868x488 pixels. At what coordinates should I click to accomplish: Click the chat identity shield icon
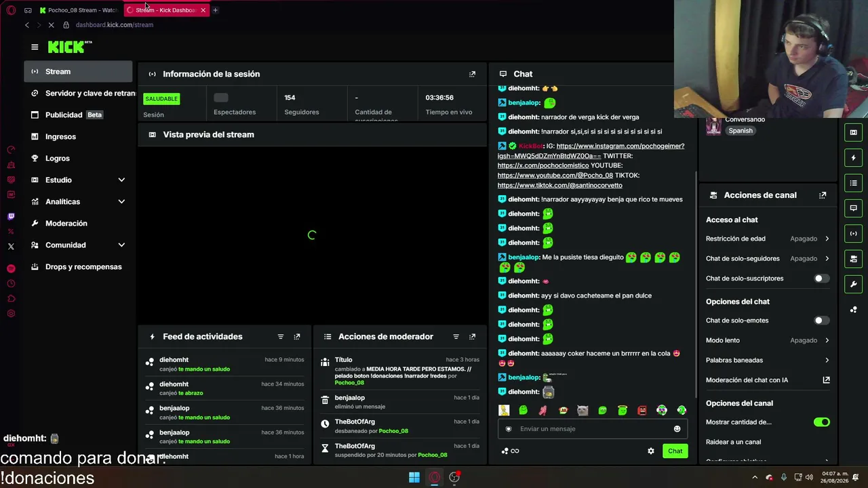pyautogui.click(x=509, y=428)
